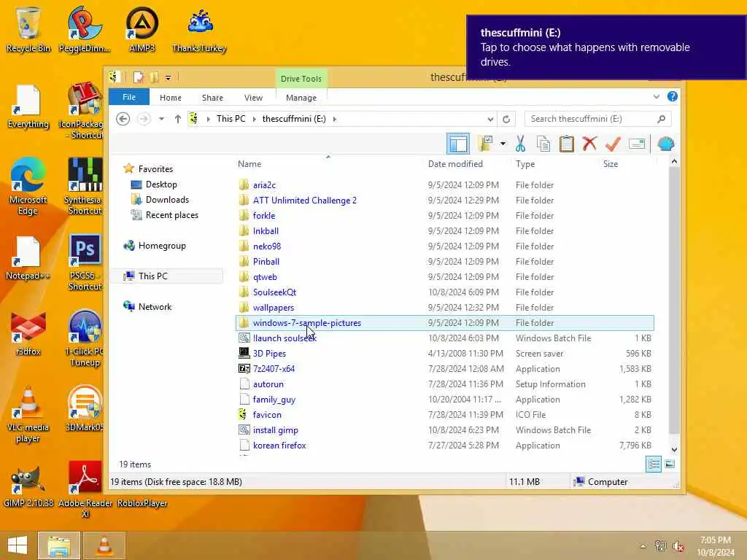The image size is (747, 560).
Task: Click the folder options toolbar icon
Action: tap(486, 144)
